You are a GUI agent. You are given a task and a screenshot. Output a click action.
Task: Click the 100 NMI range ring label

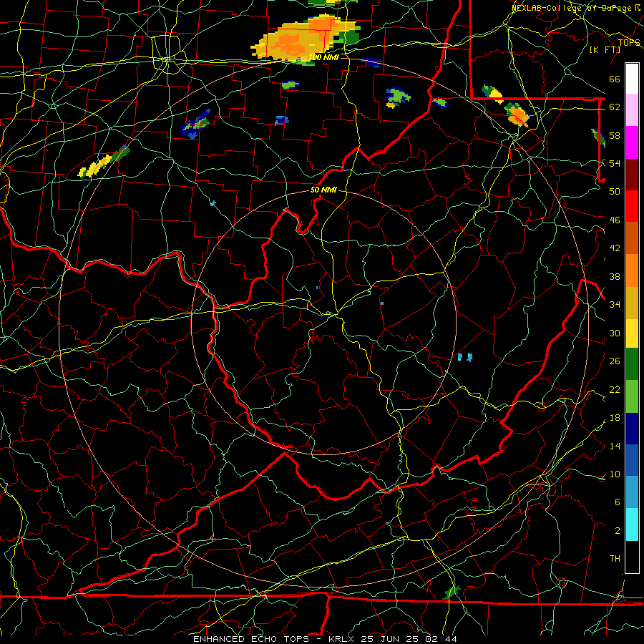click(x=324, y=57)
